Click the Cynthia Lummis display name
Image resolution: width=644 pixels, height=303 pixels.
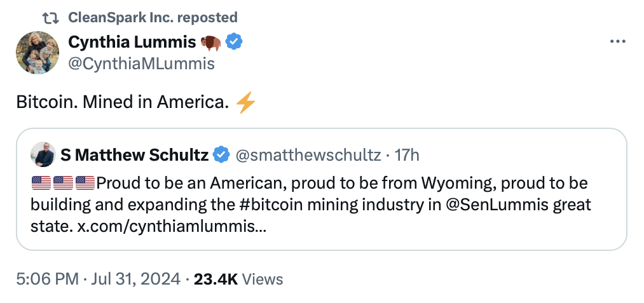click(x=130, y=43)
